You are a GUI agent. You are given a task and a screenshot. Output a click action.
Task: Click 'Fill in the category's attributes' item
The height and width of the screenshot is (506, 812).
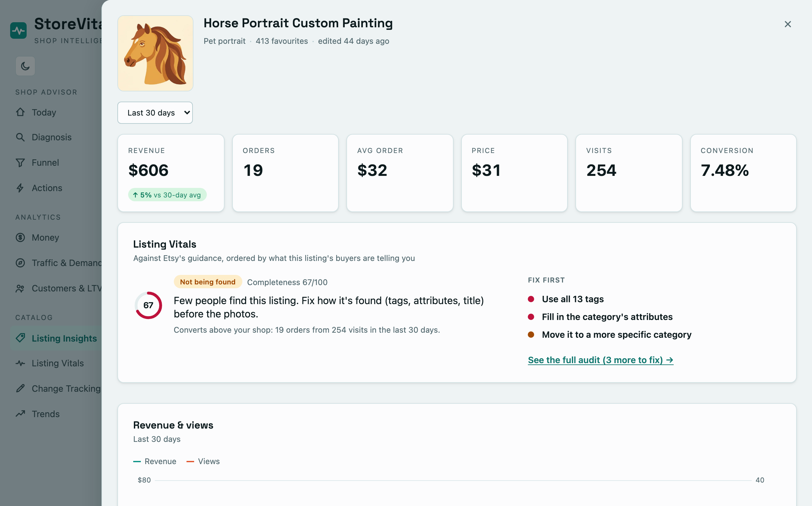pos(607,317)
